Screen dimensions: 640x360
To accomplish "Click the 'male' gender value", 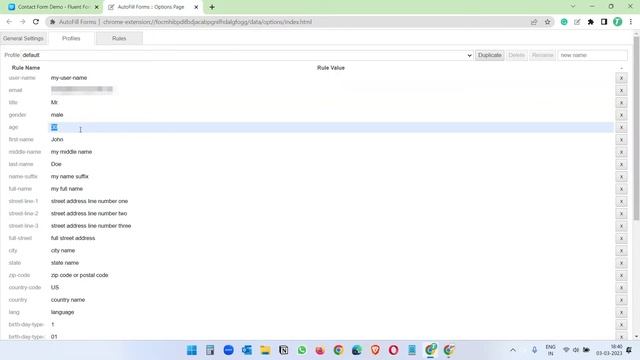I will tap(57, 115).
